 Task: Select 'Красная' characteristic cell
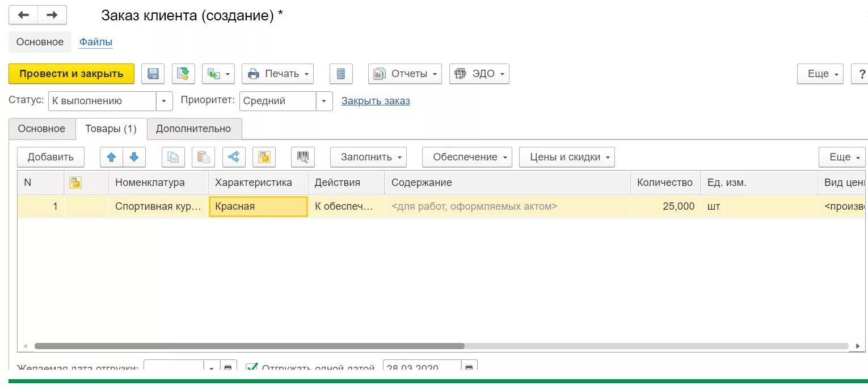(x=259, y=206)
